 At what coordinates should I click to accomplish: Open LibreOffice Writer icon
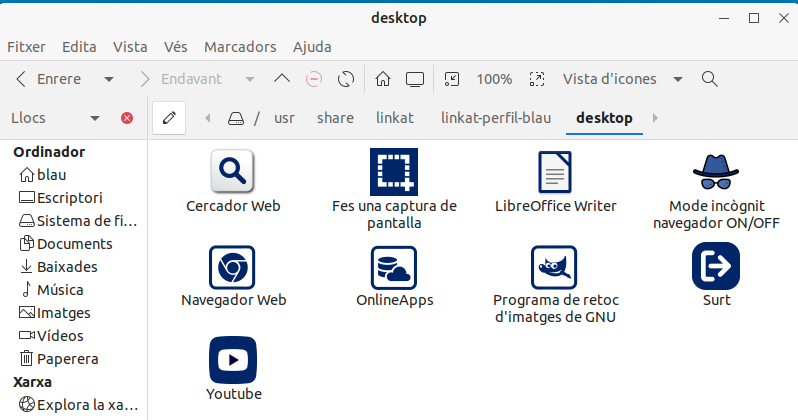point(555,172)
